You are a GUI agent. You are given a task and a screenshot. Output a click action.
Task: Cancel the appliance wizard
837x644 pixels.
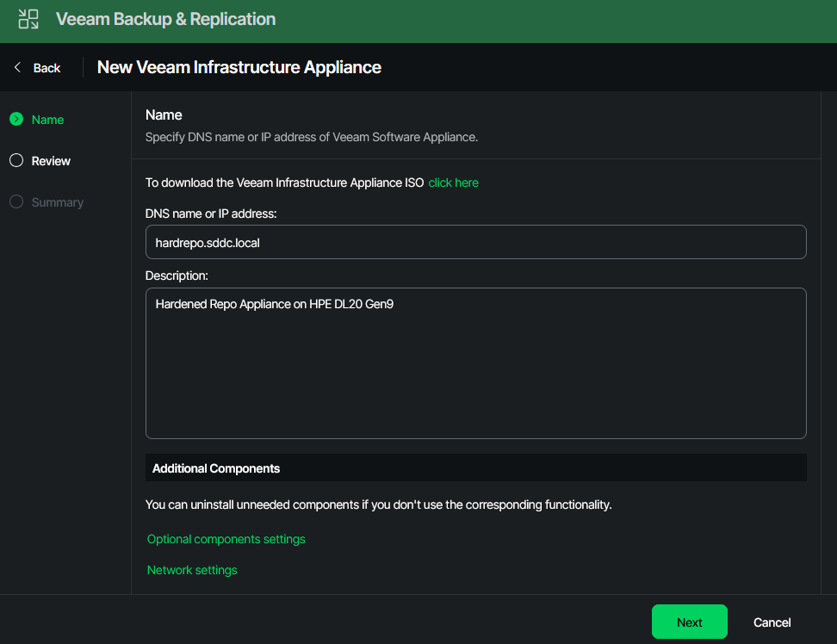(x=772, y=622)
